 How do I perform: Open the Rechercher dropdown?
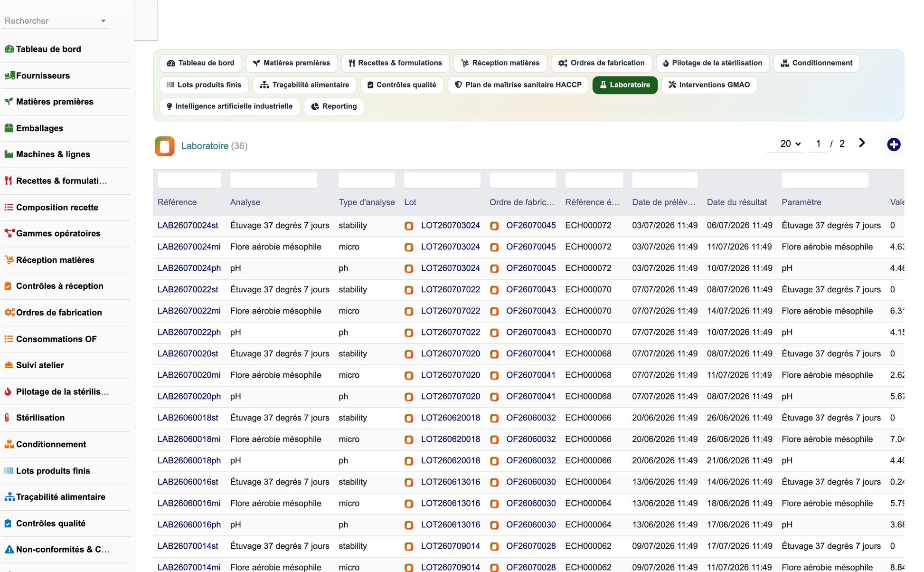coord(55,21)
